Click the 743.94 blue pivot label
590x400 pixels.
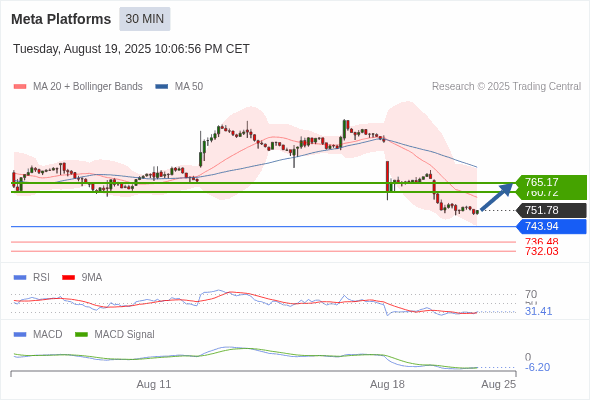[x=551, y=227]
